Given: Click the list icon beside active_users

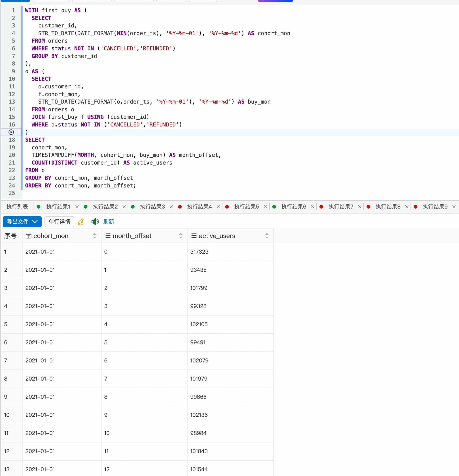Looking at the screenshot, I should (x=193, y=236).
